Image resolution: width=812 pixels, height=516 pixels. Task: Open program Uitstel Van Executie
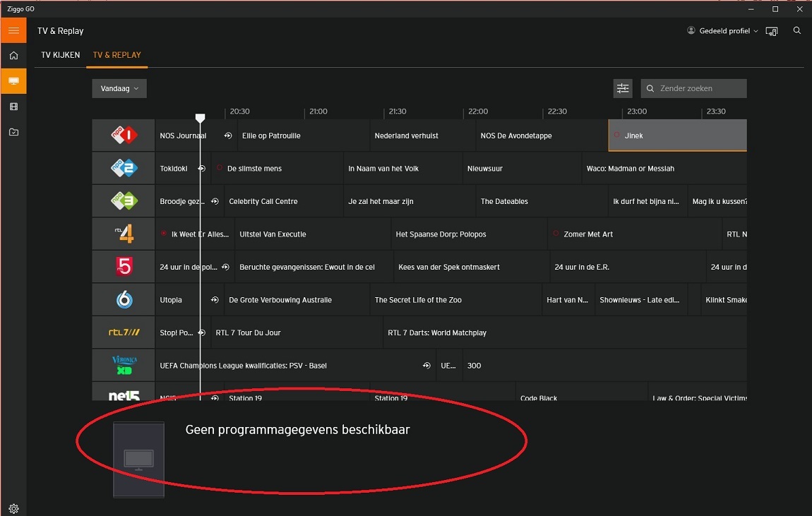pyautogui.click(x=313, y=234)
